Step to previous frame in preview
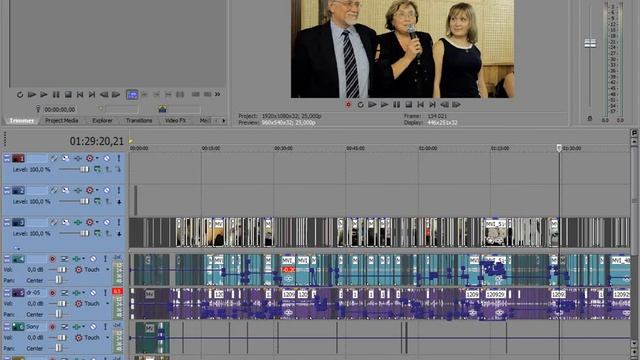 tap(444, 105)
